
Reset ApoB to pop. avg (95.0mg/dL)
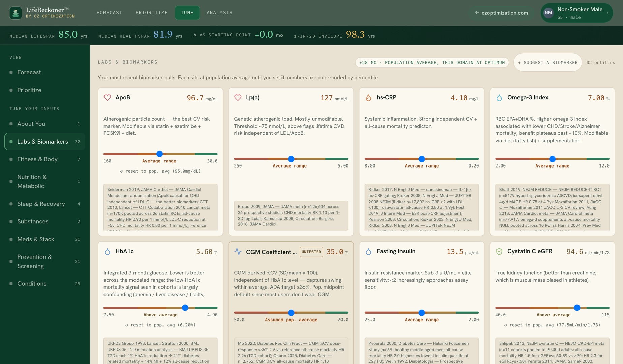160,171
